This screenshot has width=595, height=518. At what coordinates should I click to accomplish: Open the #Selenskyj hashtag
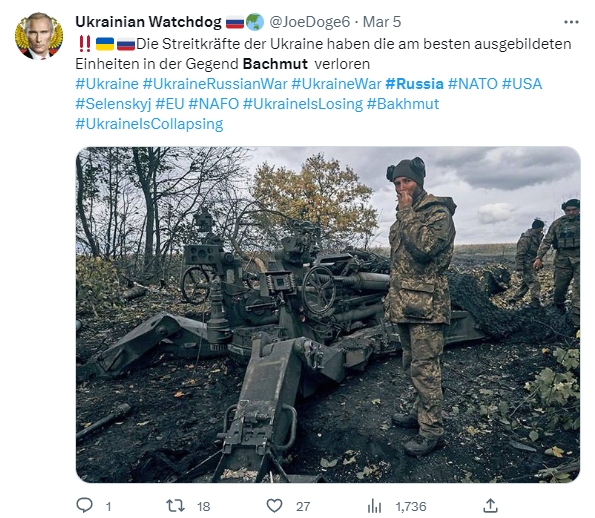pyautogui.click(x=113, y=104)
